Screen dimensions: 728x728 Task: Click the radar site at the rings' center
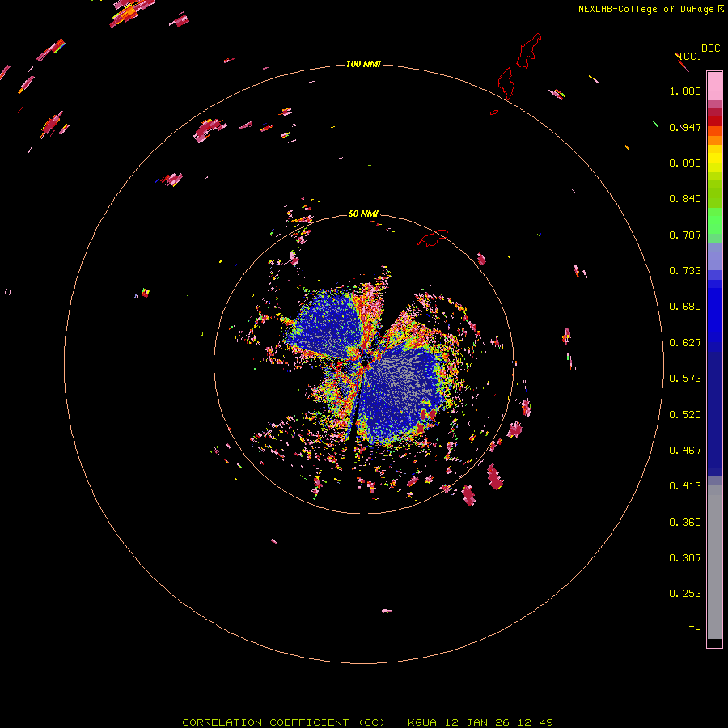click(364, 364)
